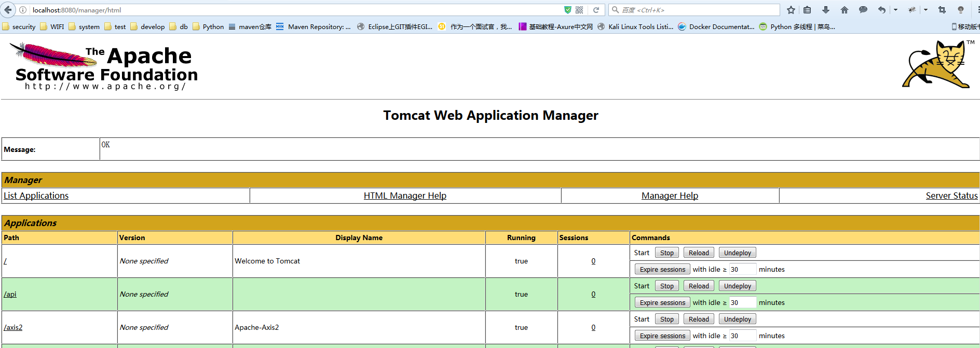Click the green shield security icon

(x=567, y=10)
